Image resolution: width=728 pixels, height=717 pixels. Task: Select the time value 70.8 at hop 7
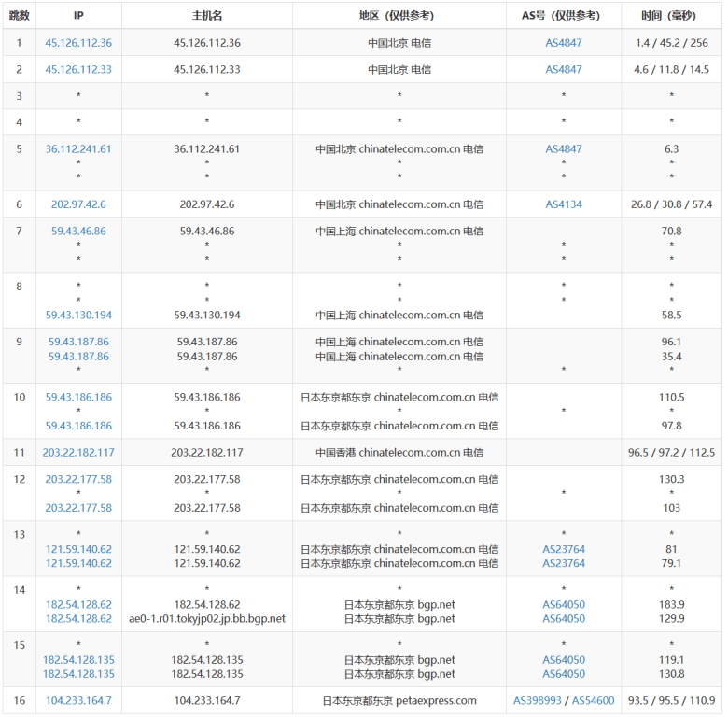tap(671, 232)
